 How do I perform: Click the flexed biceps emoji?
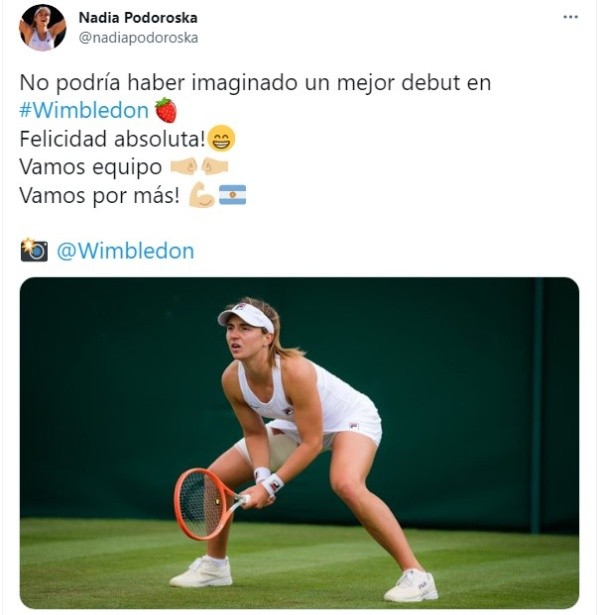tap(202, 195)
